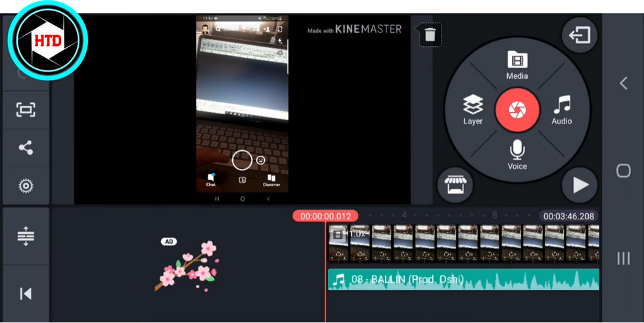Select the 08 - BALLIN audio track

coord(464,280)
